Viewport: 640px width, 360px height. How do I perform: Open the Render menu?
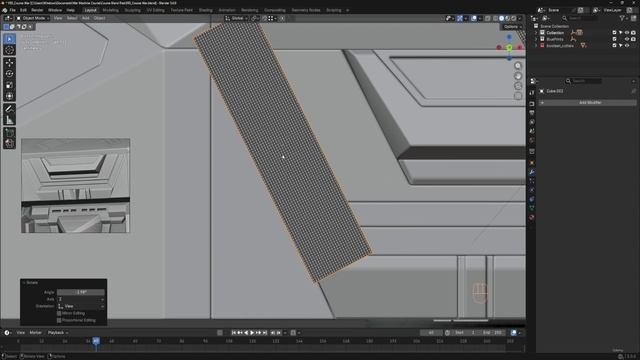coord(37,10)
